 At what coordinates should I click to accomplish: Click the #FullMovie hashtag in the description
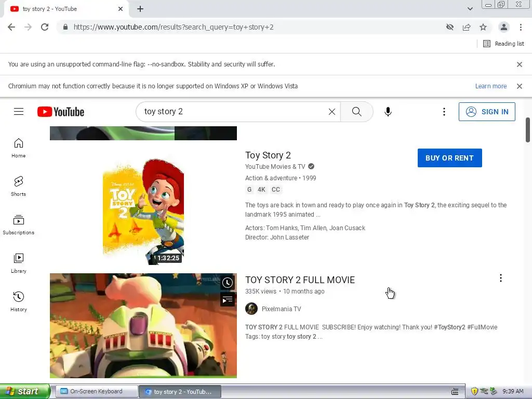(482, 327)
